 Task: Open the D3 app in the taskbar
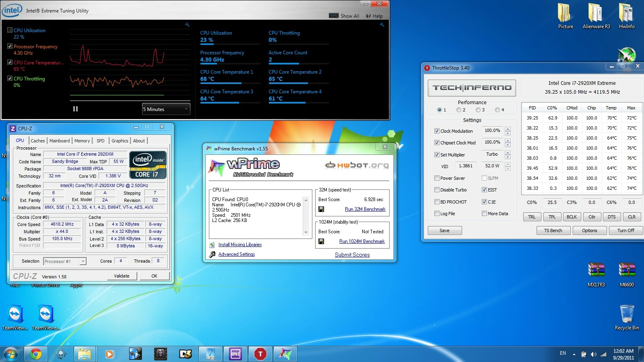pos(185,354)
